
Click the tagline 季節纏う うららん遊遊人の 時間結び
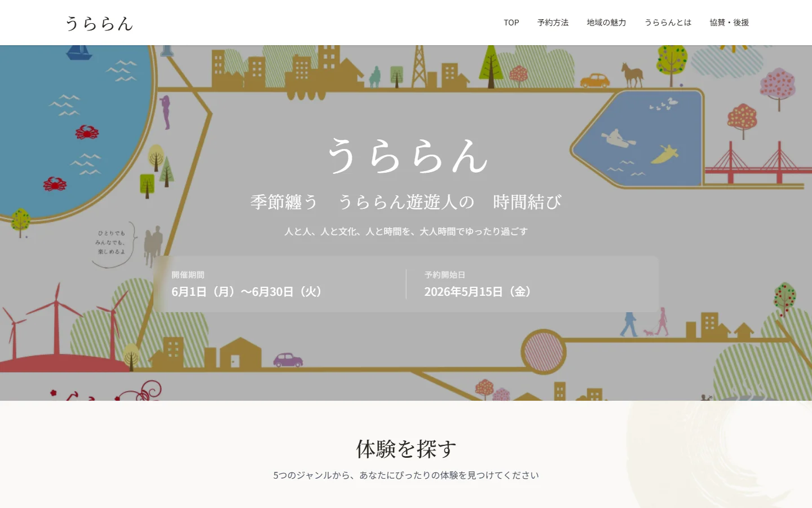[x=406, y=202]
